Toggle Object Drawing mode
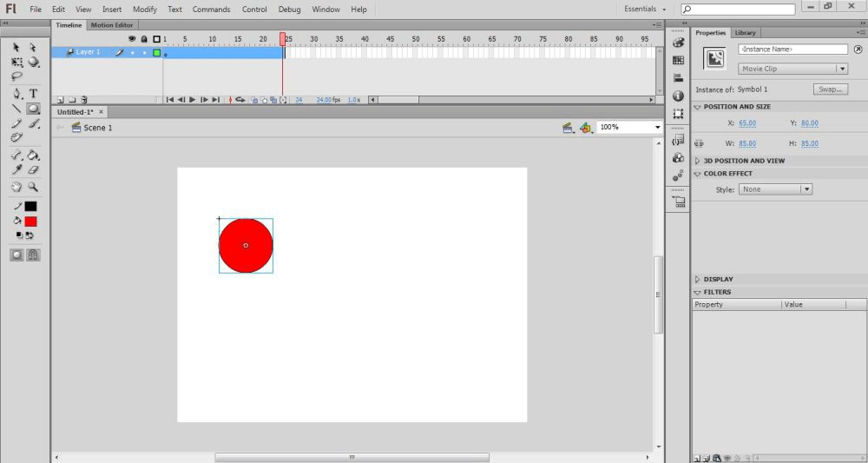The image size is (868, 463). [16, 255]
